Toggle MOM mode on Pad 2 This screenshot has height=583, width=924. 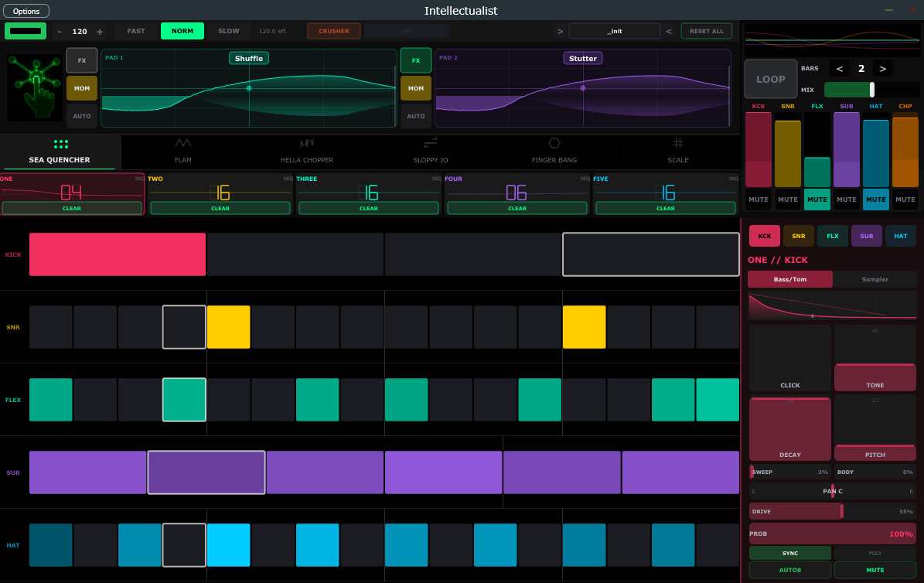point(416,88)
